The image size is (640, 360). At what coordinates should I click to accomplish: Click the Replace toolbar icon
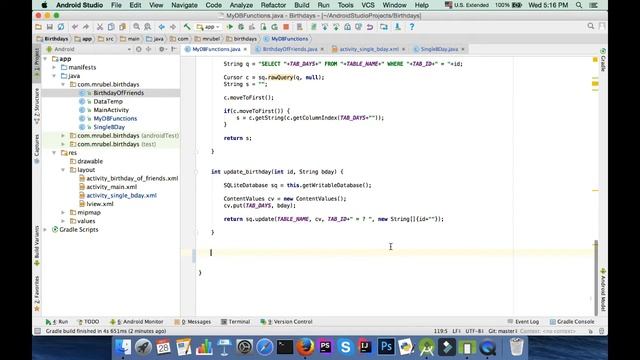(x=147, y=27)
